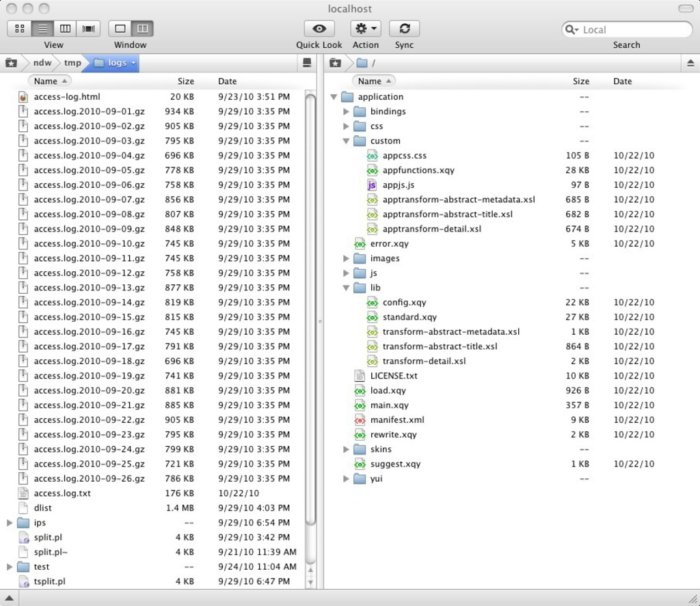
Task: Click scroll up arrow in left pane
Action: pyautogui.click(x=311, y=570)
